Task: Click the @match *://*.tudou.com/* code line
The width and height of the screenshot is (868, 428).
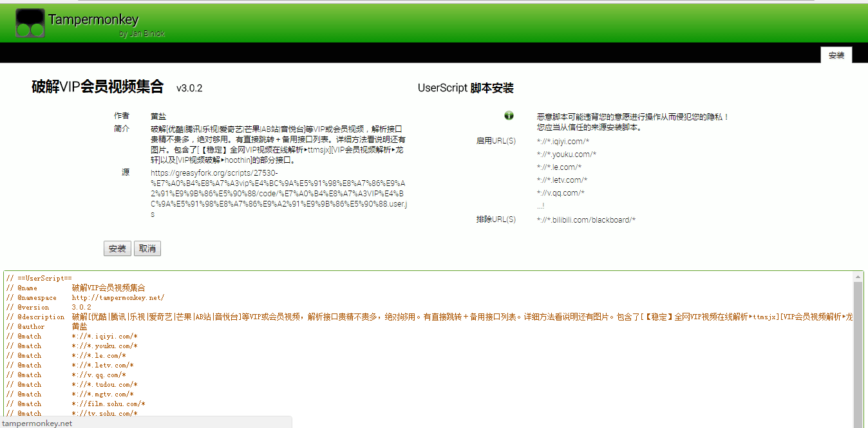Action: click(x=72, y=384)
